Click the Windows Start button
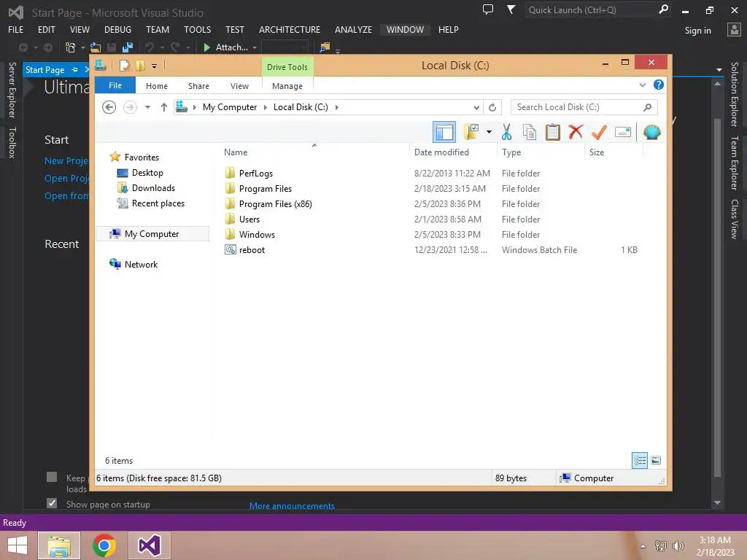 pos(18,545)
